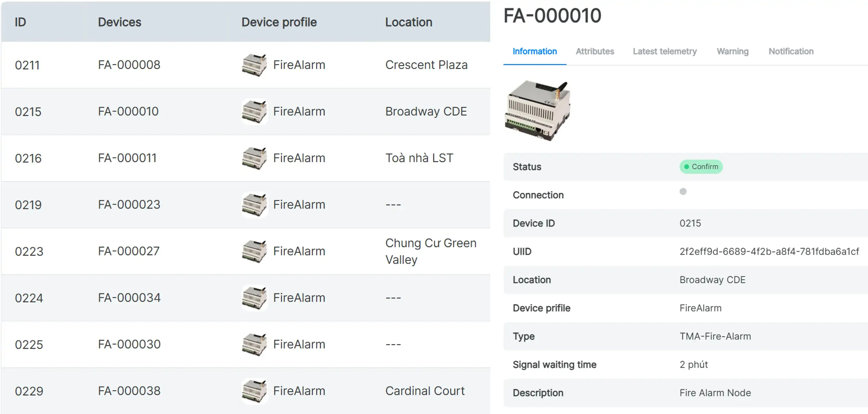Click the Connection status indicator dot
This screenshot has height=414, width=868.
point(683,192)
